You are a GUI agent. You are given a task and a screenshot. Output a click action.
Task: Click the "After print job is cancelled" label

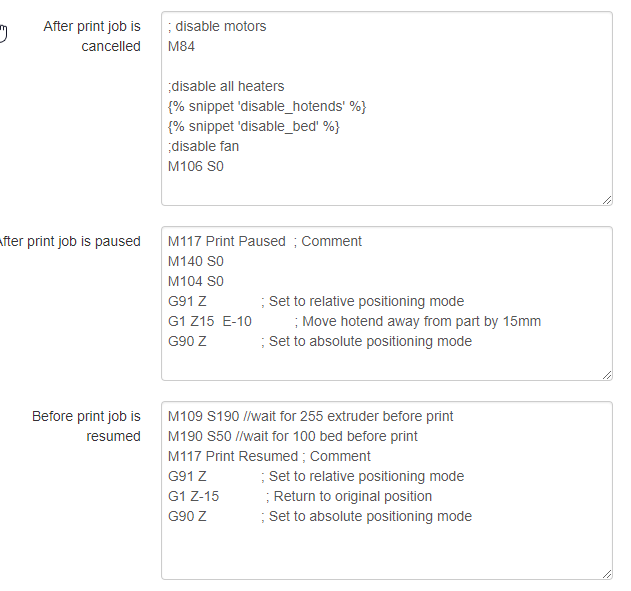(92, 36)
